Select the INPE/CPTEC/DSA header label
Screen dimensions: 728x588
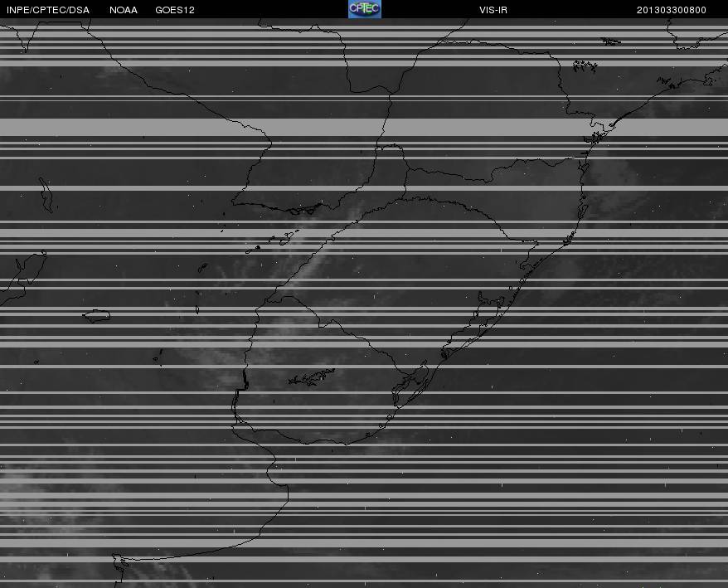[x=48, y=10]
